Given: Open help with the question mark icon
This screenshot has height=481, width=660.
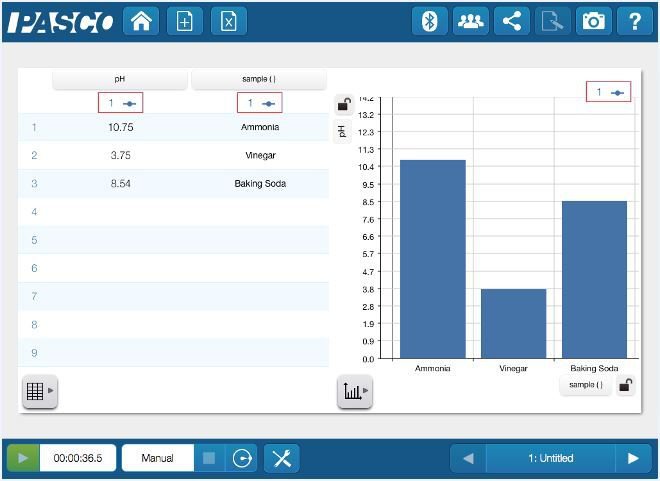Looking at the screenshot, I should coord(635,21).
